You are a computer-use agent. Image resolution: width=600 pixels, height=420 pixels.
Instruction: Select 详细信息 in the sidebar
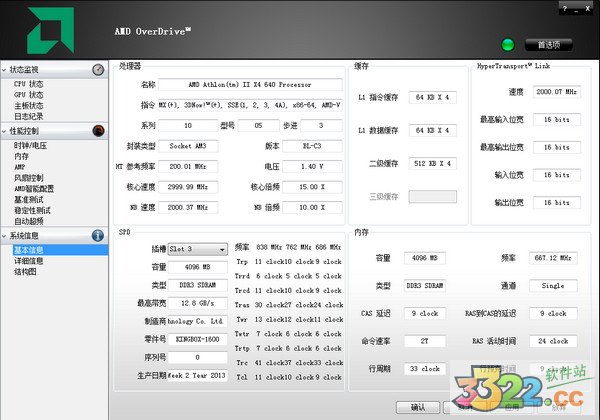pyautogui.click(x=29, y=261)
